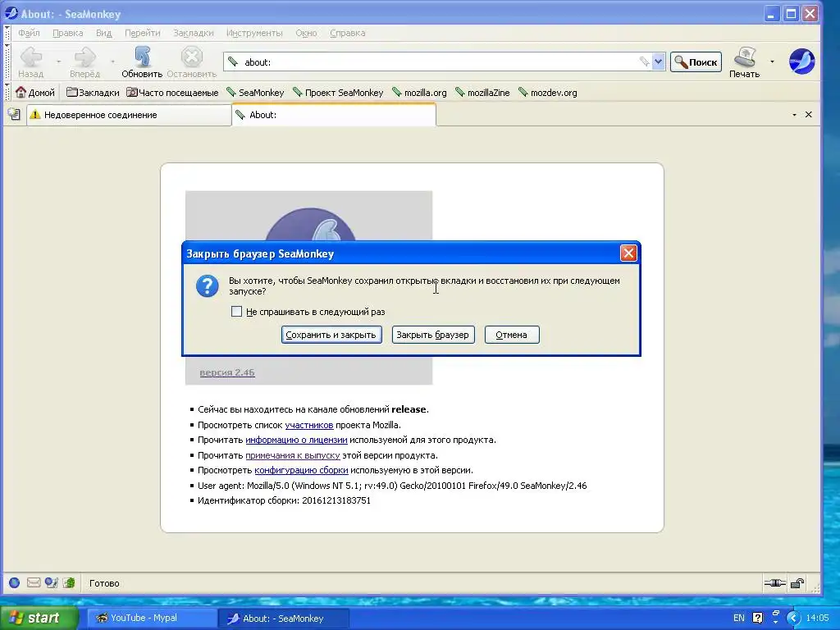Click About: - SeaMonkey taskbar item
This screenshot has width=840, height=630.
point(284,619)
